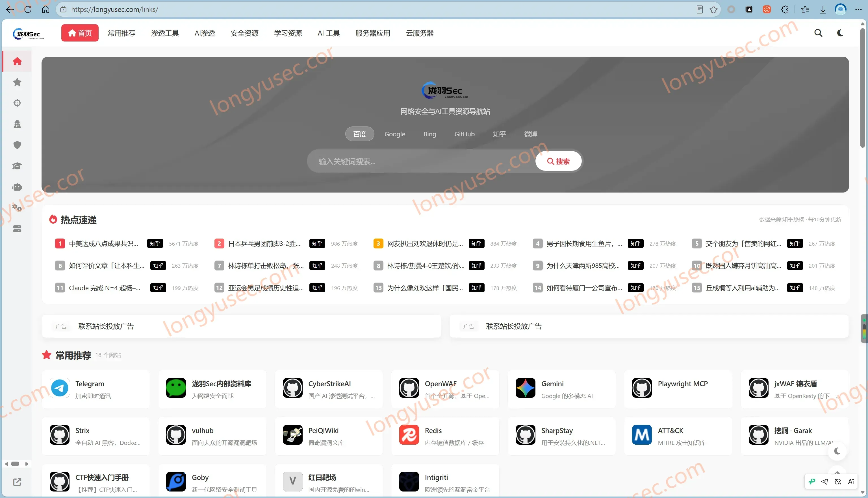Open browser extensions puzzle icon
Image resolution: width=868 pixels, height=498 pixels.
(785, 9)
